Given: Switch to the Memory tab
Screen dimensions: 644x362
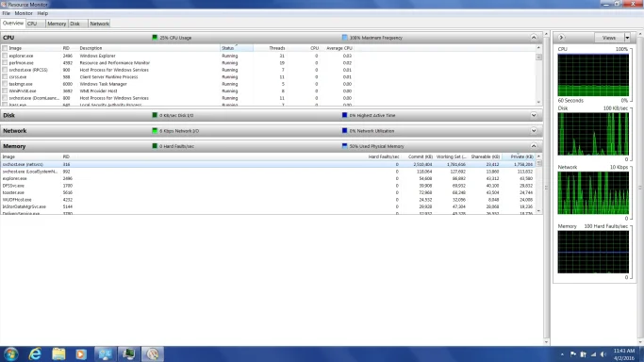Looking at the screenshot, I should pos(57,24).
